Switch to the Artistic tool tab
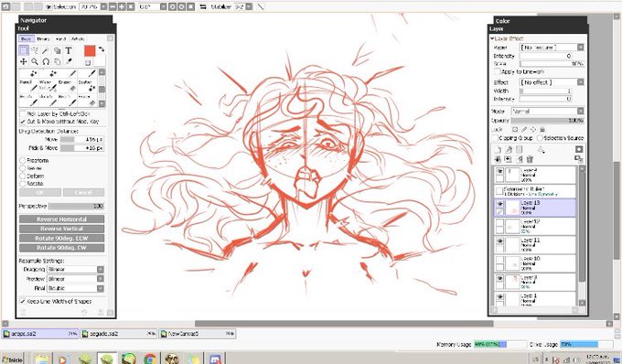The width and height of the screenshot is (622, 364). pos(78,38)
